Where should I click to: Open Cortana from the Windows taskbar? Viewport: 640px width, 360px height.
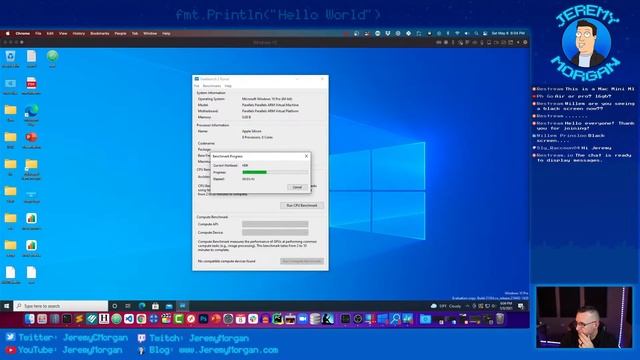[115, 306]
